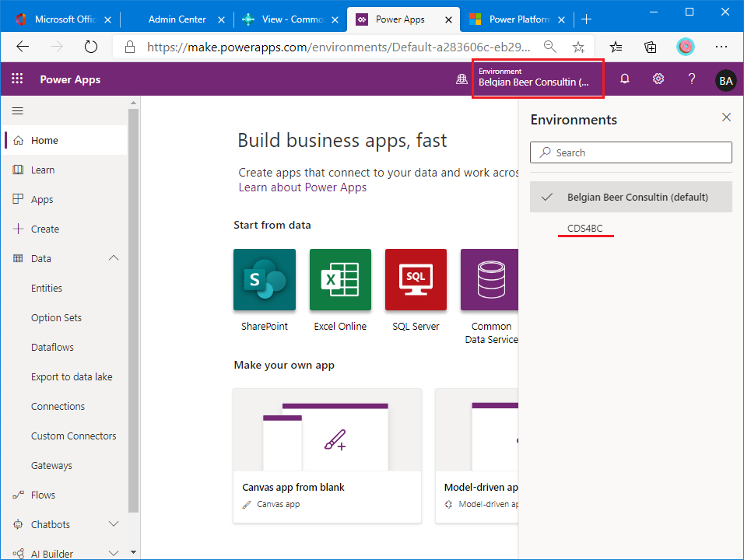Select the Excel Online data source tile
Image resolution: width=744 pixels, height=560 pixels.
click(x=340, y=280)
